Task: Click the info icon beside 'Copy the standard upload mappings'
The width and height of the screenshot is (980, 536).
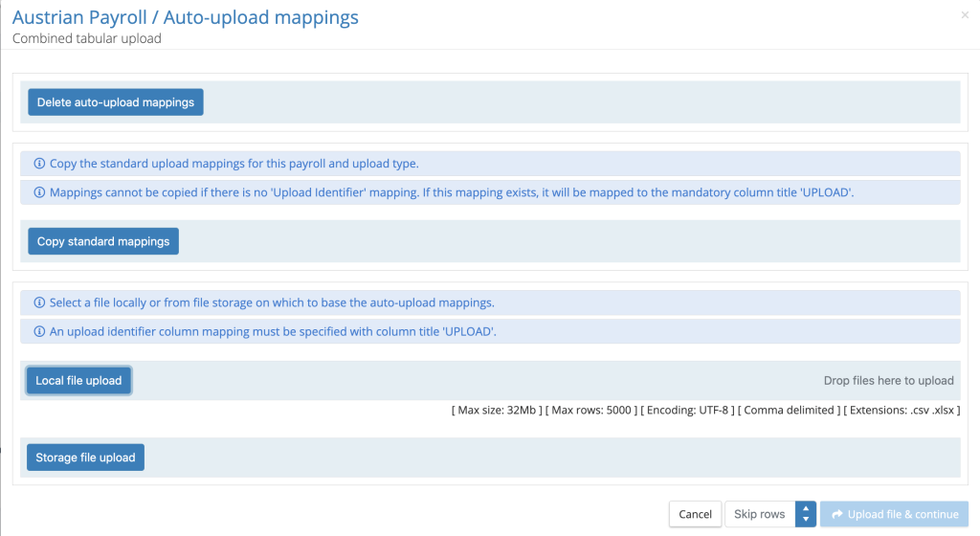Action: pos(39,164)
